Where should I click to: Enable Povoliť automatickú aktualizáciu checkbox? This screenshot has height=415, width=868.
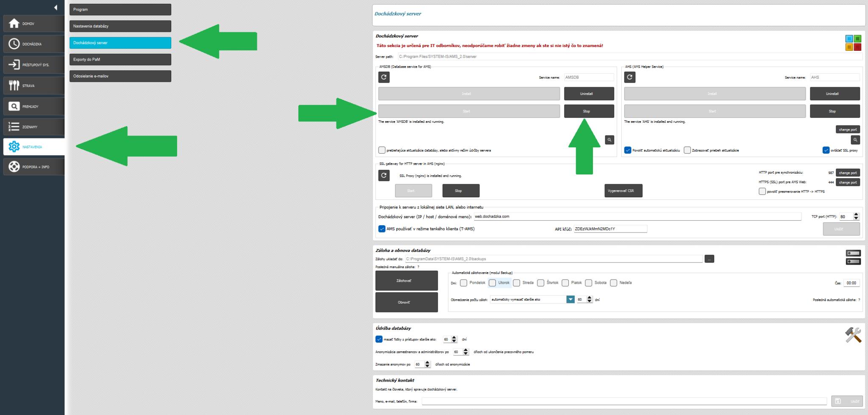click(628, 150)
